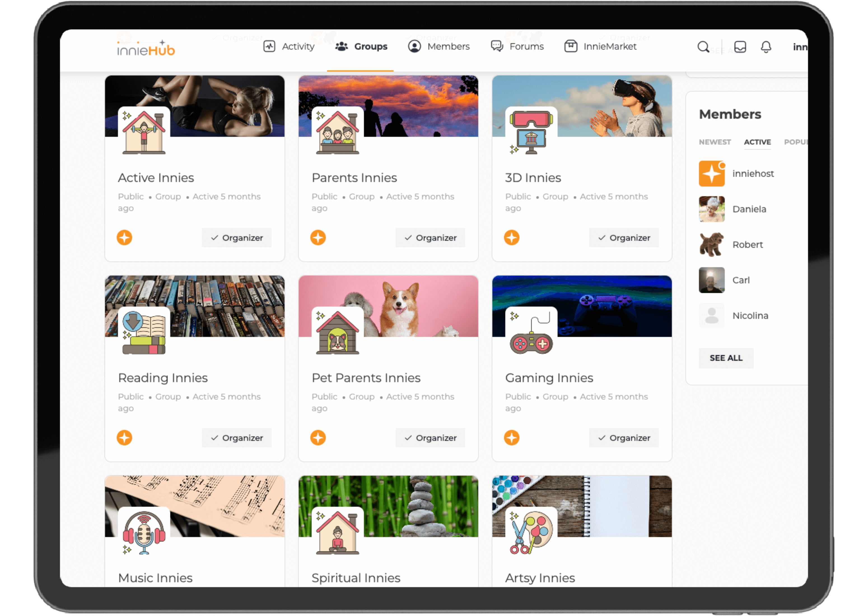
Task: Open Nicolina's placeholder avatar
Action: (x=711, y=315)
